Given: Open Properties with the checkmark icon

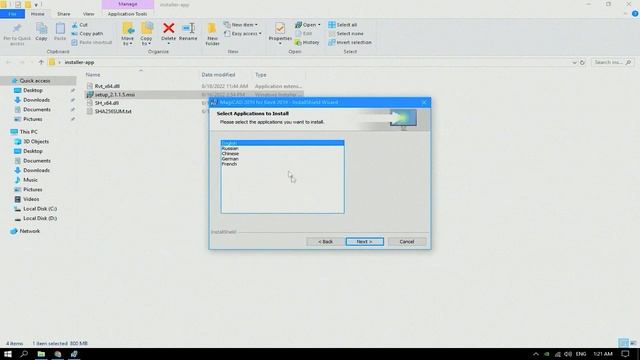Looking at the screenshot, I should [280, 33].
